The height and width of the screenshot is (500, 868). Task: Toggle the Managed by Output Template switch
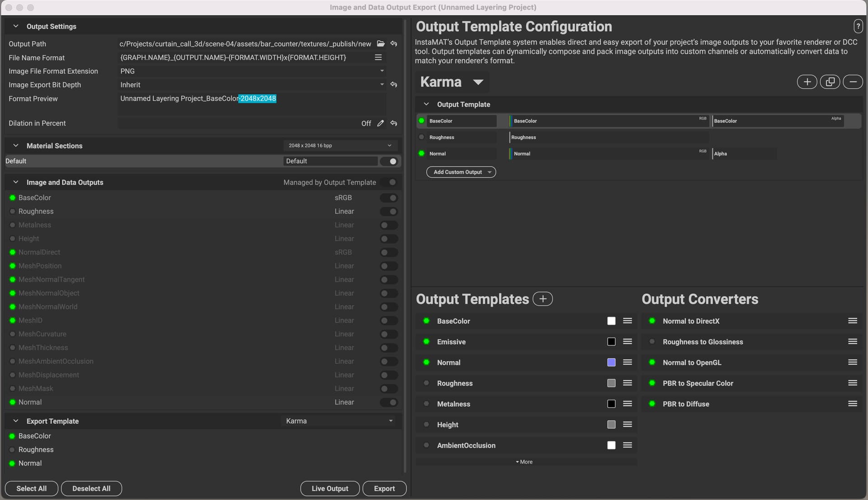(389, 182)
